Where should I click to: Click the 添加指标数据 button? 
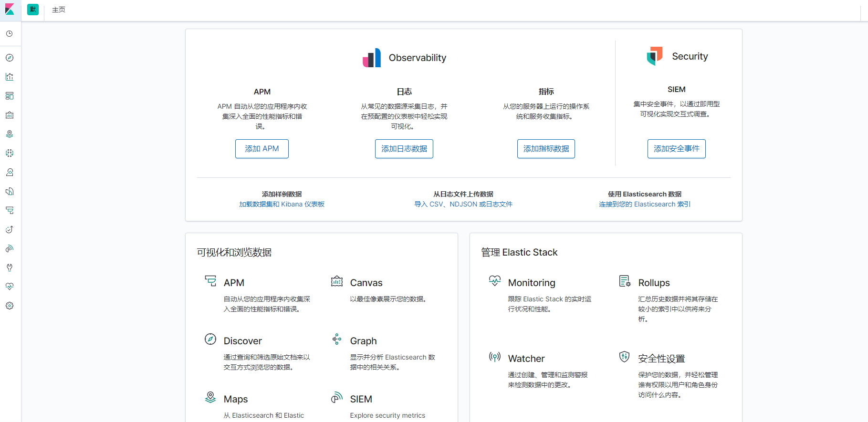[546, 149]
